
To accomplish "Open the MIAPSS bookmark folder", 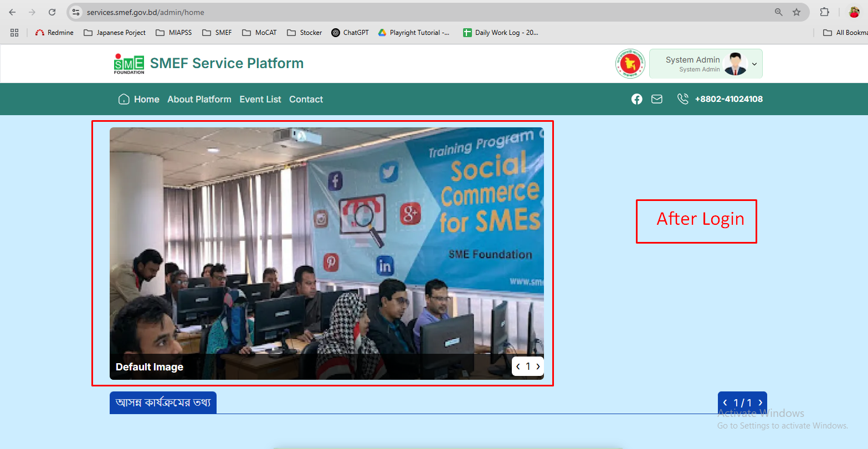I will 174,33.
